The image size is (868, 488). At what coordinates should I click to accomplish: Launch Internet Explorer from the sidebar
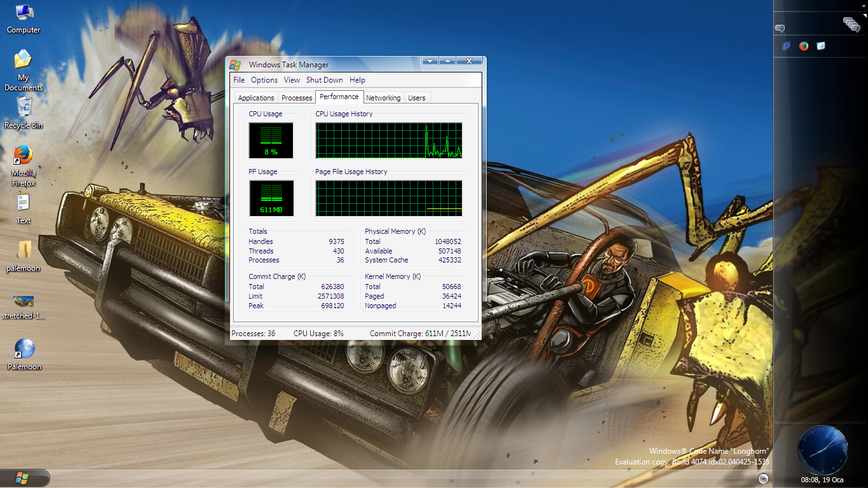pyautogui.click(x=786, y=46)
